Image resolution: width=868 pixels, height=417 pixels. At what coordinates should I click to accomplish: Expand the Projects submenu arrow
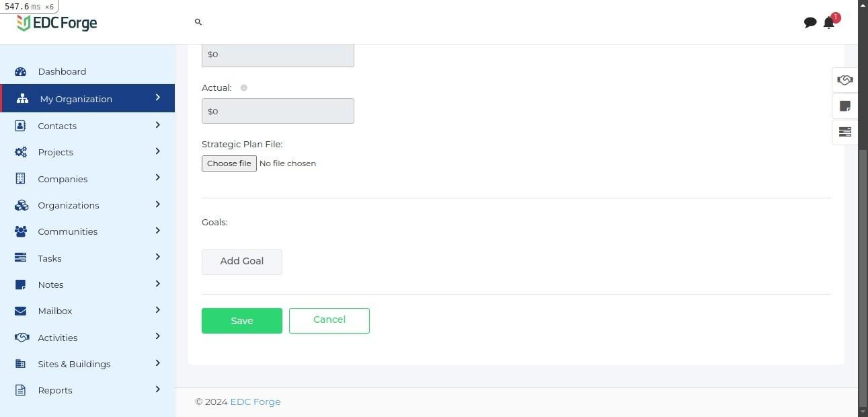pyautogui.click(x=158, y=151)
